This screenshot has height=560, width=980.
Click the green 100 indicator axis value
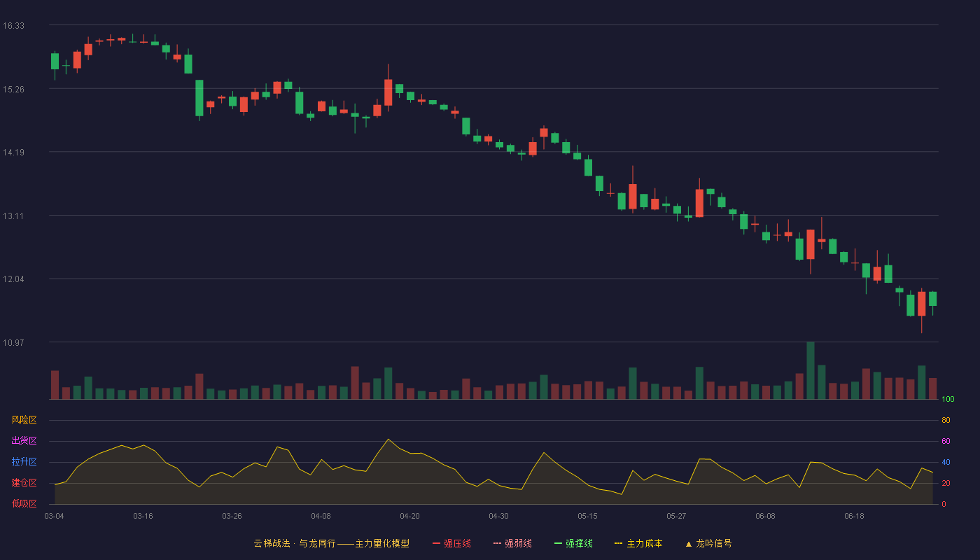948,399
